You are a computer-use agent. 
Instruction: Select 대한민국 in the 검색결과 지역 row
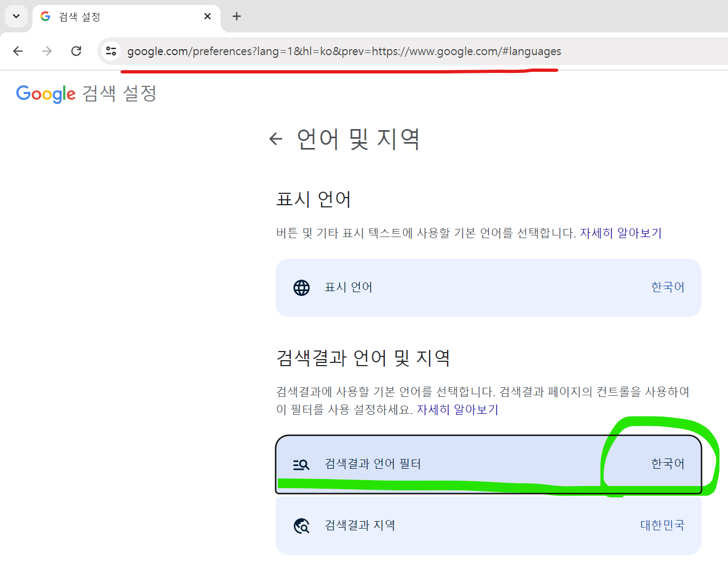pyautogui.click(x=662, y=525)
